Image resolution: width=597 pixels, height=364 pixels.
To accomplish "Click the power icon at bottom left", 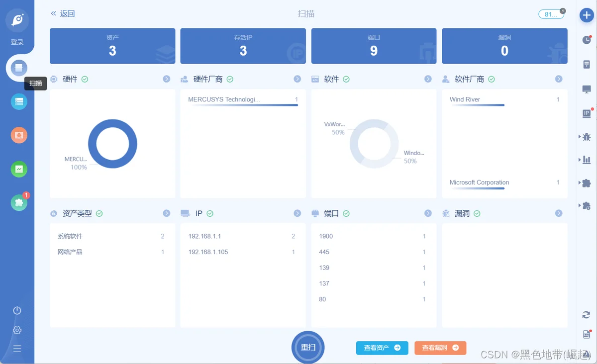I will (x=17, y=310).
